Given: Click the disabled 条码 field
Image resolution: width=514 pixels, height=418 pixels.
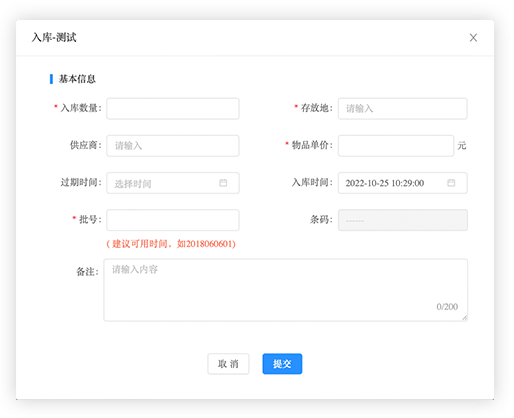Looking at the screenshot, I should [403, 220].
